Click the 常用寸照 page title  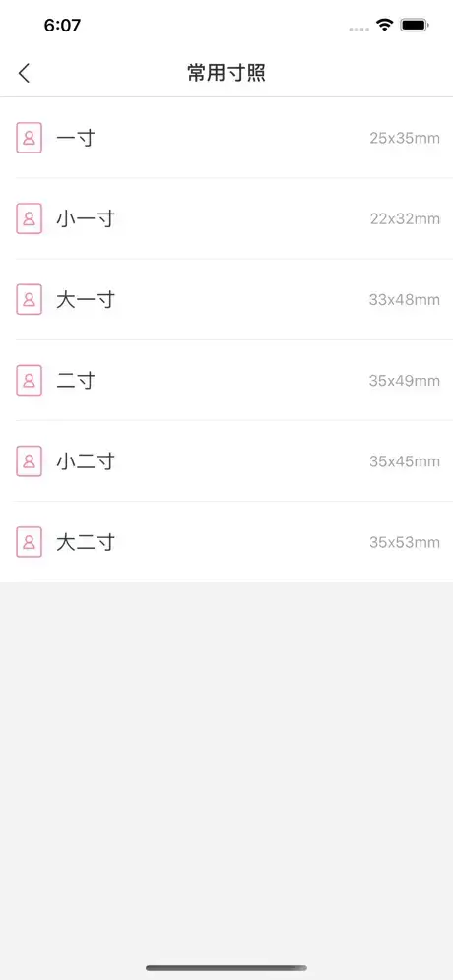(226, 73)
